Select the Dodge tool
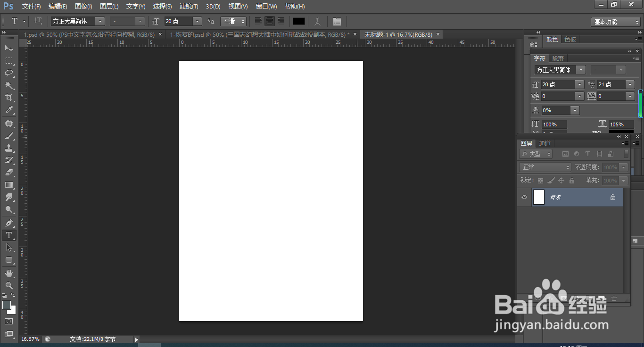 click(9, 209)
